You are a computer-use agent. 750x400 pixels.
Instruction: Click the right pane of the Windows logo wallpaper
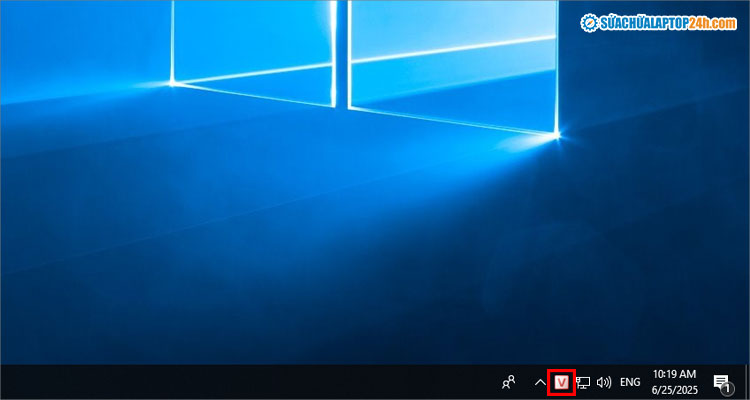(x=450, y=50)
